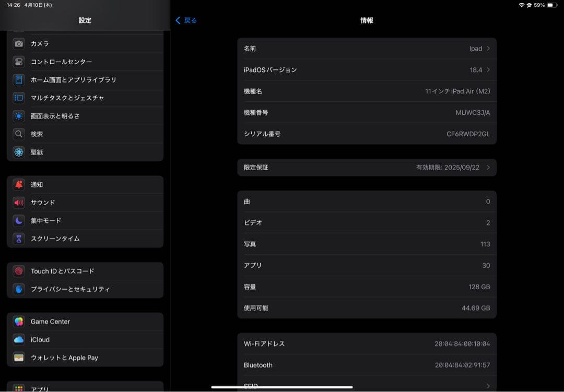Screen dimensions: 564x392
Task: Tap the ホーム画面とアプリライブラリ icon
Action: click(19, 80)
